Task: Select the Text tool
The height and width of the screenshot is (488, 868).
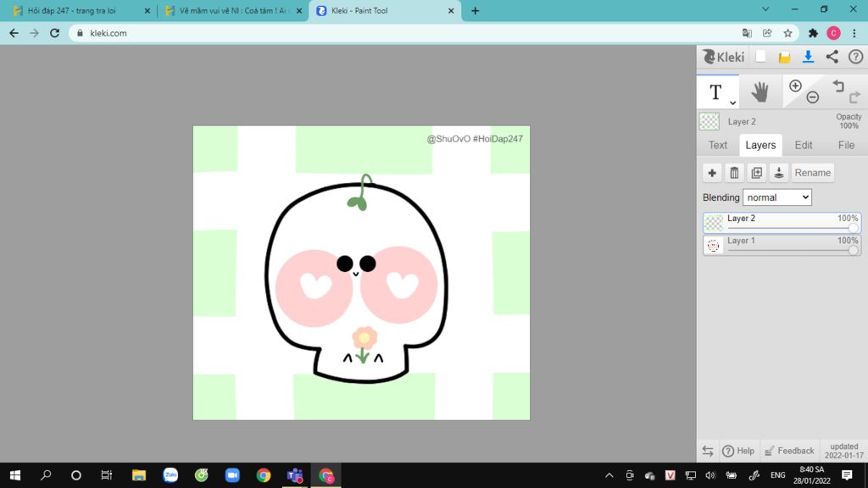Action: [715, 91]
